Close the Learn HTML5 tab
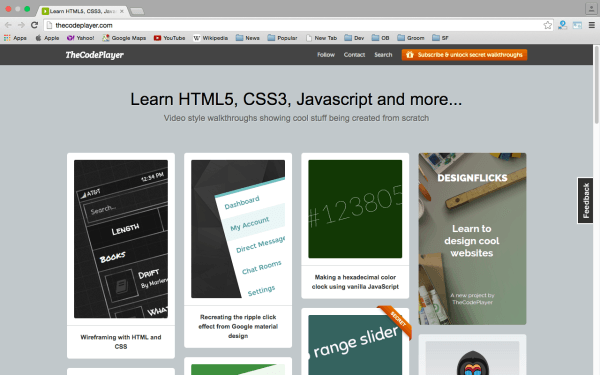 [x=122, y=11]
